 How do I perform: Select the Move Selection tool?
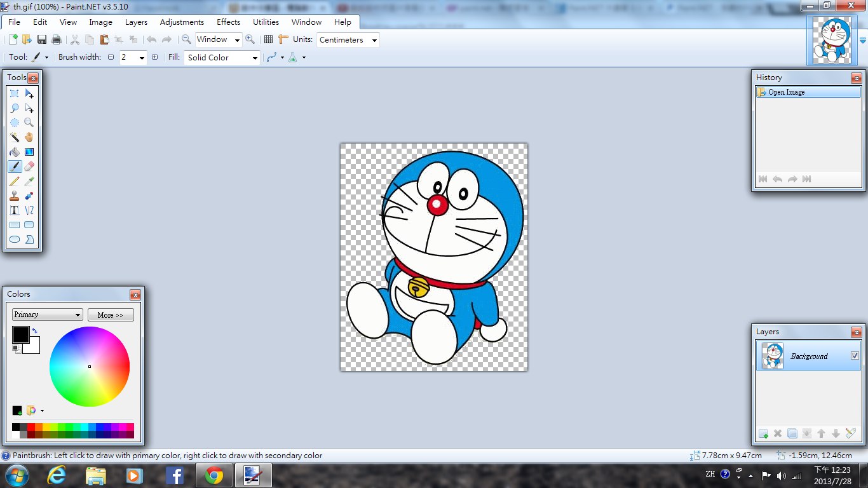[29, 108]
